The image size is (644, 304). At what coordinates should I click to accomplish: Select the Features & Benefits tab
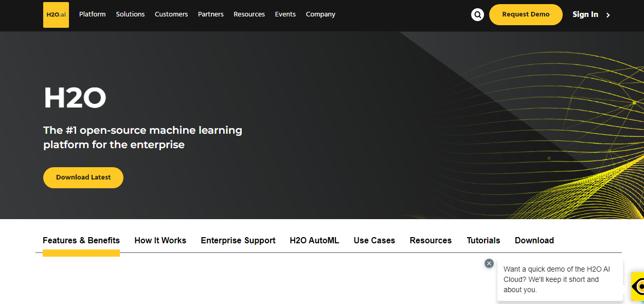pyautogui.click(x=81, y=240)
